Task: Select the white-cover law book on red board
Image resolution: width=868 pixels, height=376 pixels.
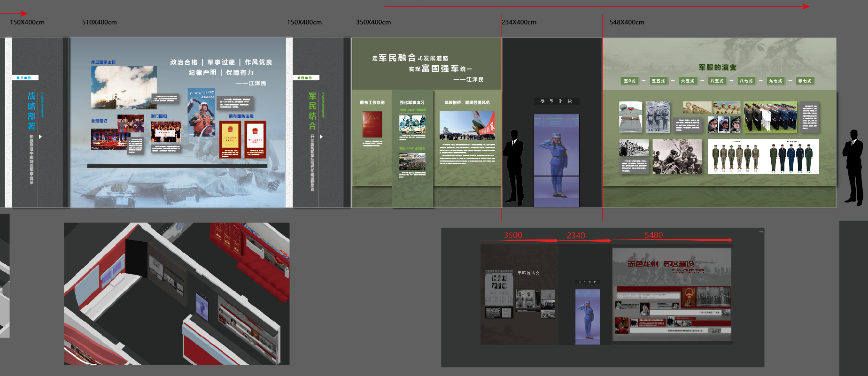Action: pyautogui.click(x=256, y=135)
